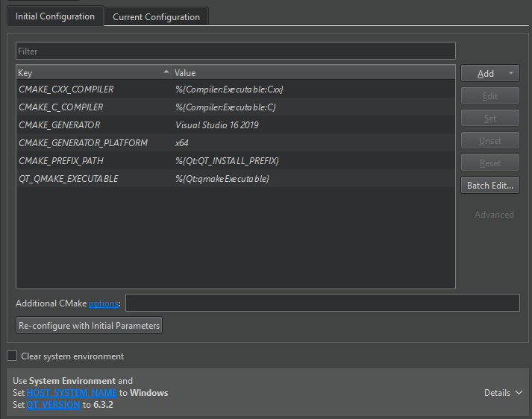
Task: Click the x64 value for CMAKE_GENERATOR_PLATFORM
Action: click(182, 143)
